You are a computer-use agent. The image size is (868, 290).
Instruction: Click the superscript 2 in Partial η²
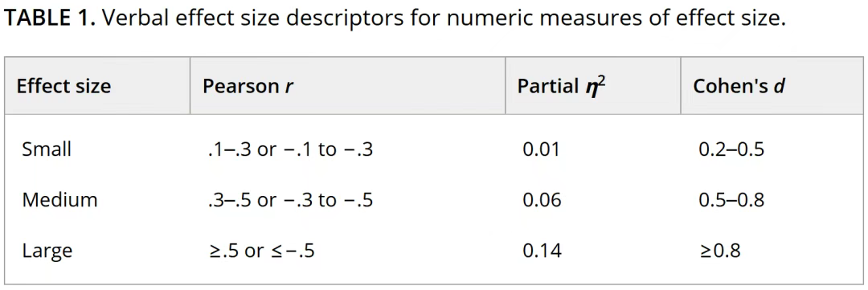click(601, 81)
